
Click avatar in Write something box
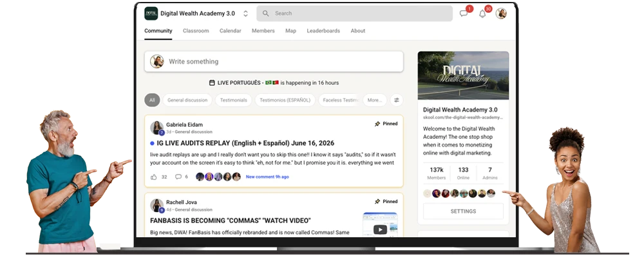(157, 62)
